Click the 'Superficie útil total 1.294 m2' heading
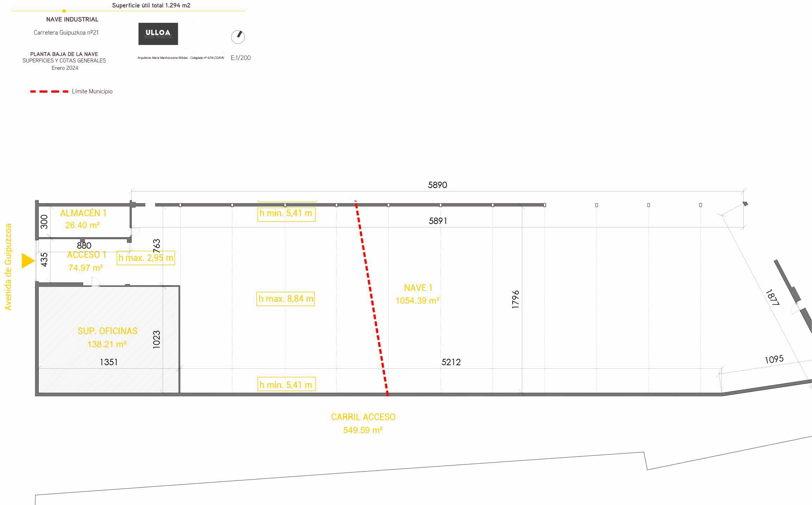This screenshot has width=812, height=505. coord(151,5)
